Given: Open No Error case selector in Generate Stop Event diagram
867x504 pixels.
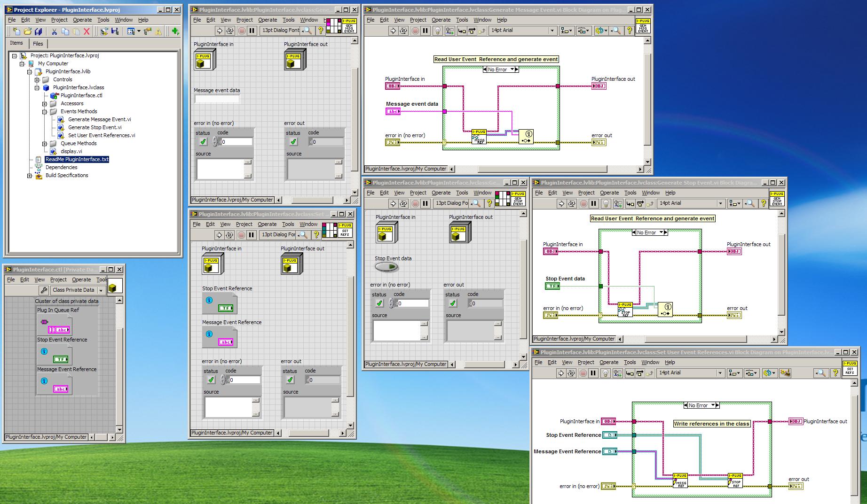Looking at the screenshot, I should coord(650,233).
